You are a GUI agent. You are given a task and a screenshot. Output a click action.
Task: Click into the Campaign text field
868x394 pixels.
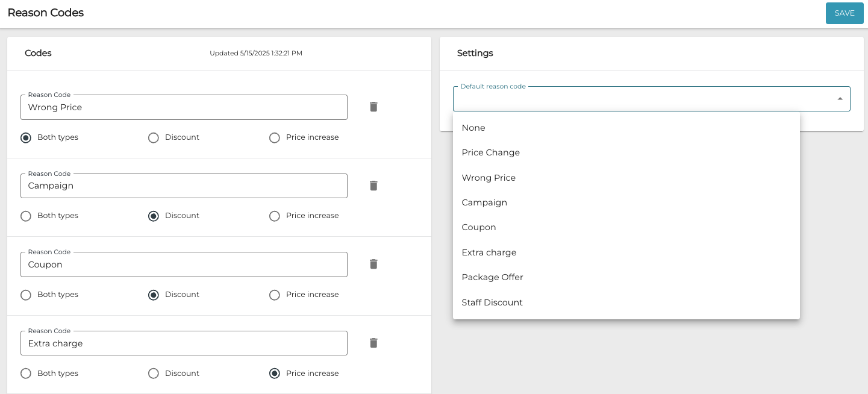pyautogui.click(x=184, y=186)
